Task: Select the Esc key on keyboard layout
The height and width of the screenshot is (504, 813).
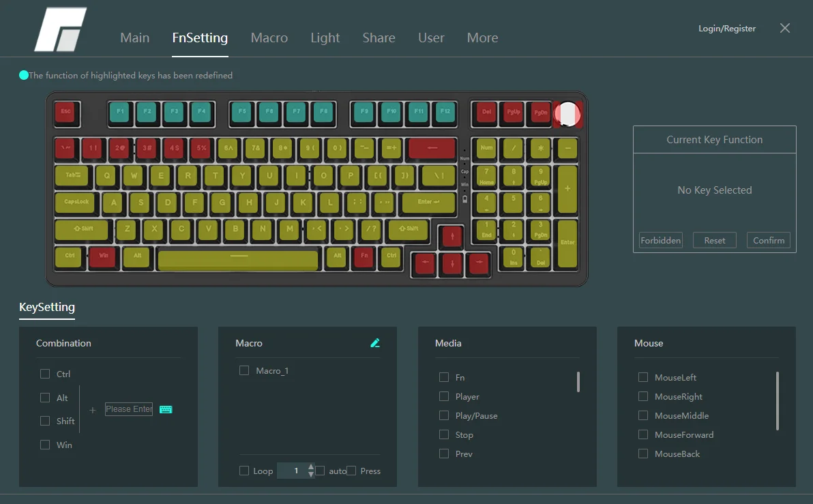Action: click(66, 112)
